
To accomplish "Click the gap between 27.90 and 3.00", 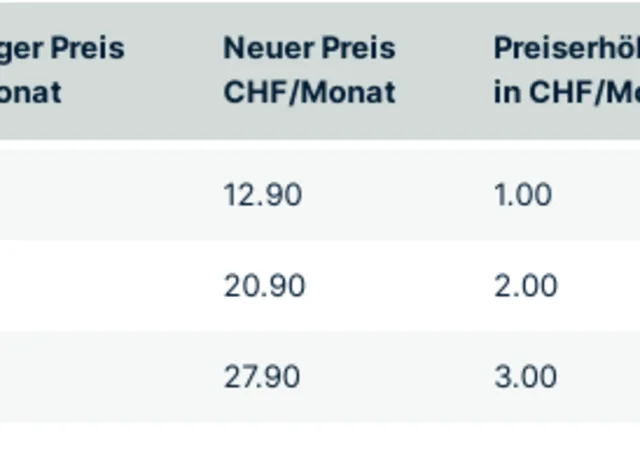I will [400, 377].
